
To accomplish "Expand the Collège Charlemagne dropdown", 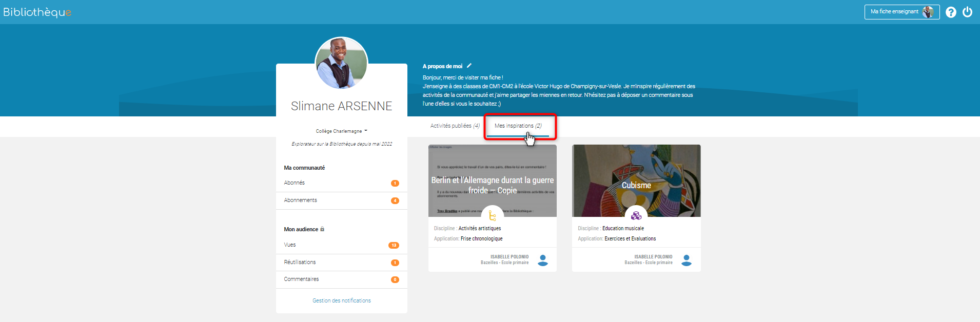I will [x=341, y=131].
